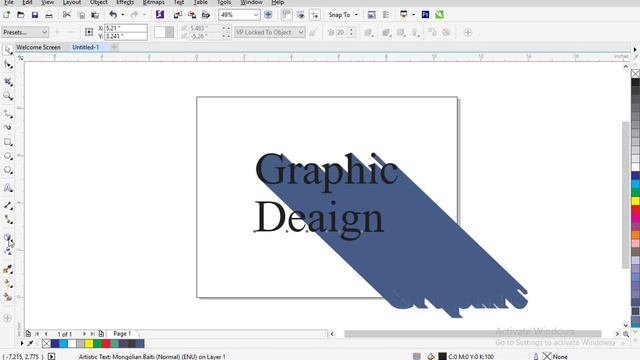Open the Layout menu
Viewport: 640px width, 360px height.
pyautogui.click(x=72, y=2)
